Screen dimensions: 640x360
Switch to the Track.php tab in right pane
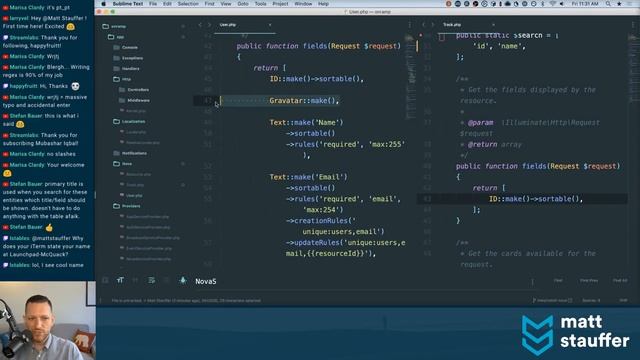click(452, 25)
